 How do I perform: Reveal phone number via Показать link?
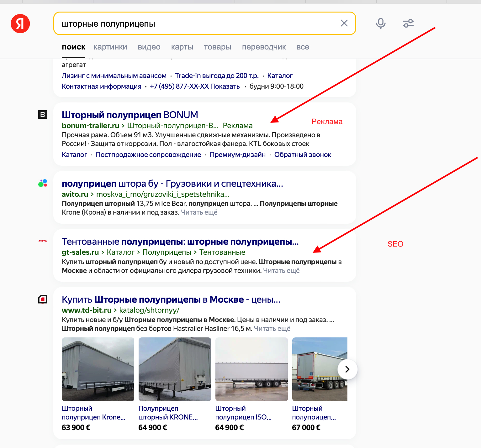point(225,86)
